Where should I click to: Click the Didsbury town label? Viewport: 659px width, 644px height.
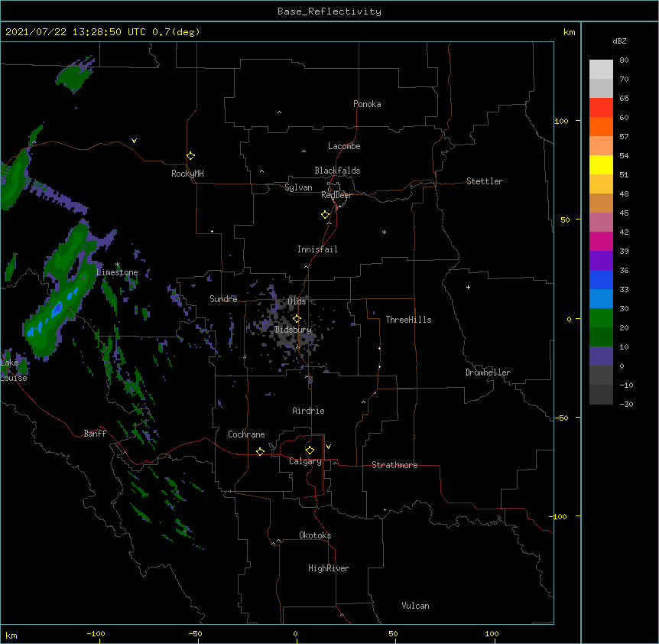pos(294,330)
